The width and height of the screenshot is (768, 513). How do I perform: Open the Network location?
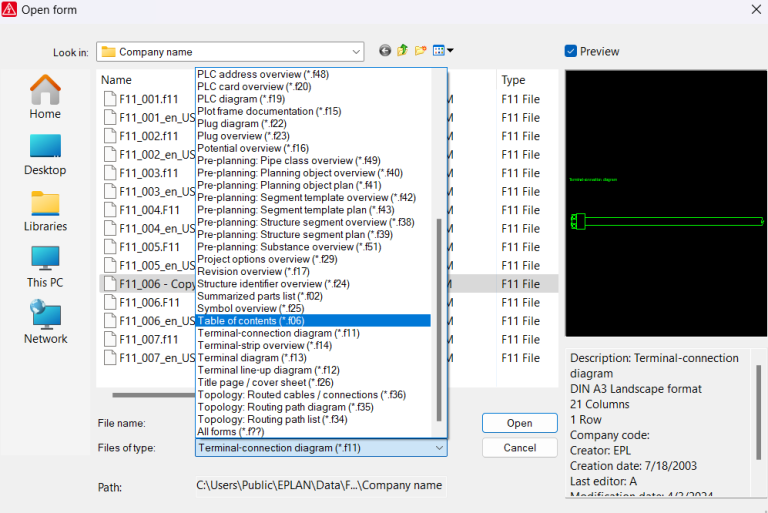point(45,323)
